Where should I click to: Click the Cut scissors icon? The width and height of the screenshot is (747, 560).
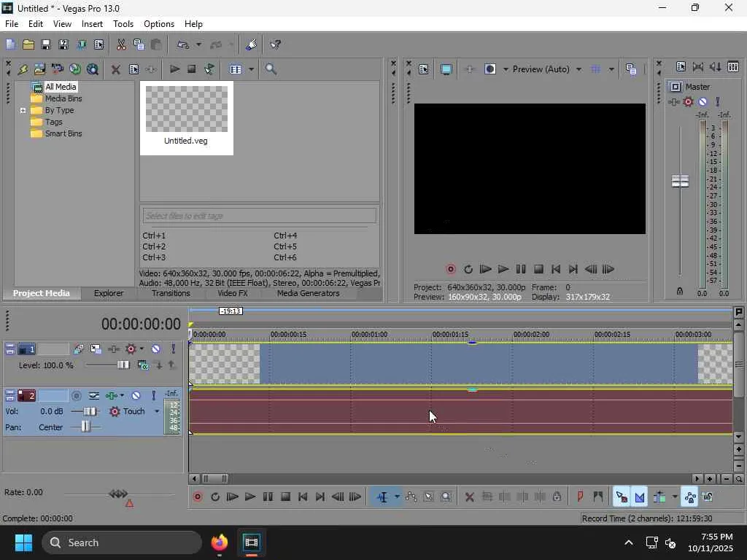[x=121, y=44]
